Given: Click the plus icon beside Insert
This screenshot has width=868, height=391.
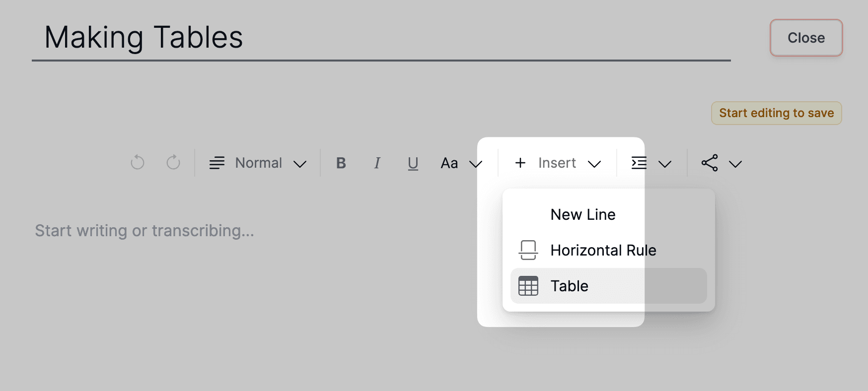Looking at the screenshot, I should tap(520, 163).
